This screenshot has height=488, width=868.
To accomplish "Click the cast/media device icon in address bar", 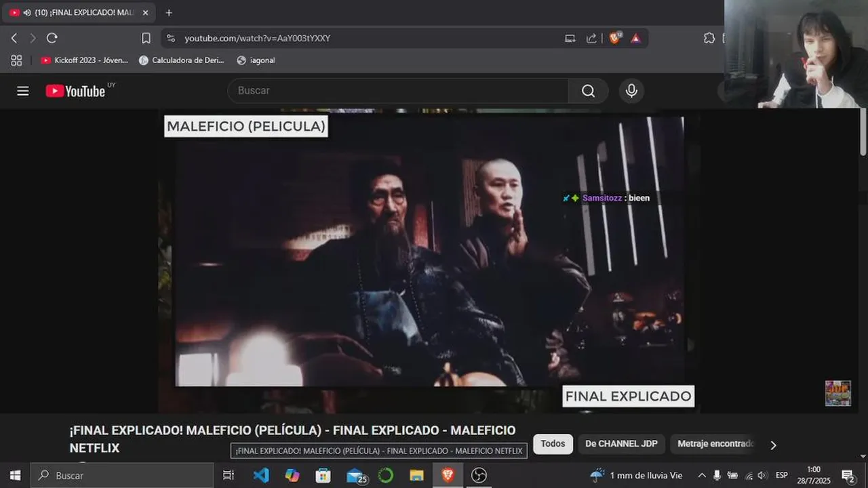I will [x=570, y=38].
